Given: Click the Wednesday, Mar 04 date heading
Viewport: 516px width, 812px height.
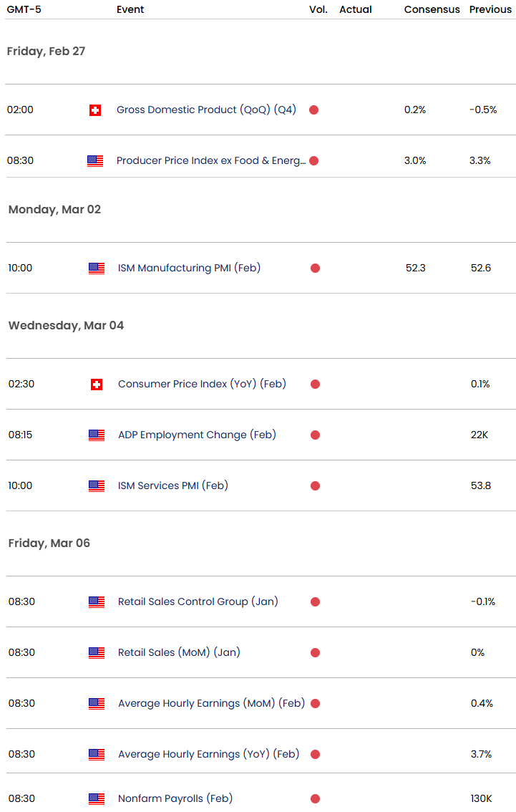Looking at the screenshot, I should [x=66, y=326].
